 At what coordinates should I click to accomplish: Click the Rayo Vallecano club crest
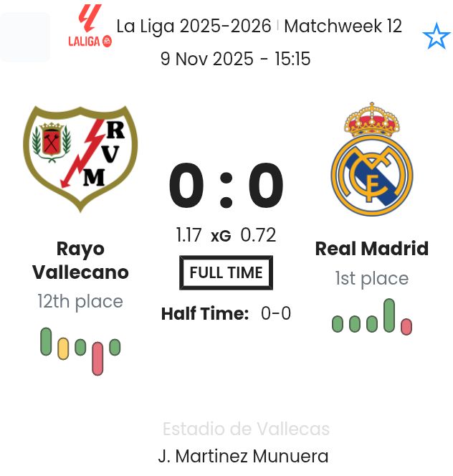[x=80, y=158]
